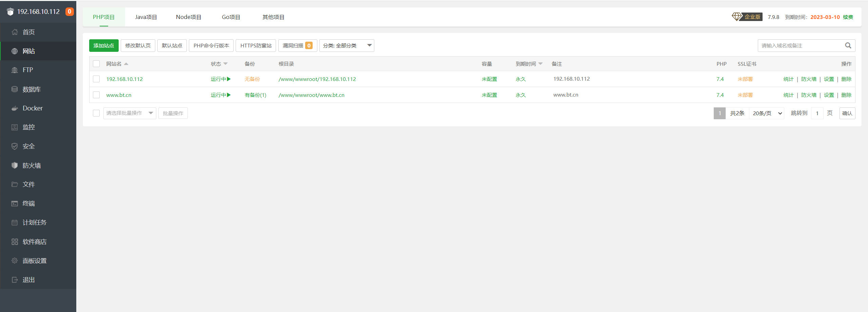Click the logout icon in sidebar
Image resolution: width=868 pixels, height=312 pixels.
15,280
